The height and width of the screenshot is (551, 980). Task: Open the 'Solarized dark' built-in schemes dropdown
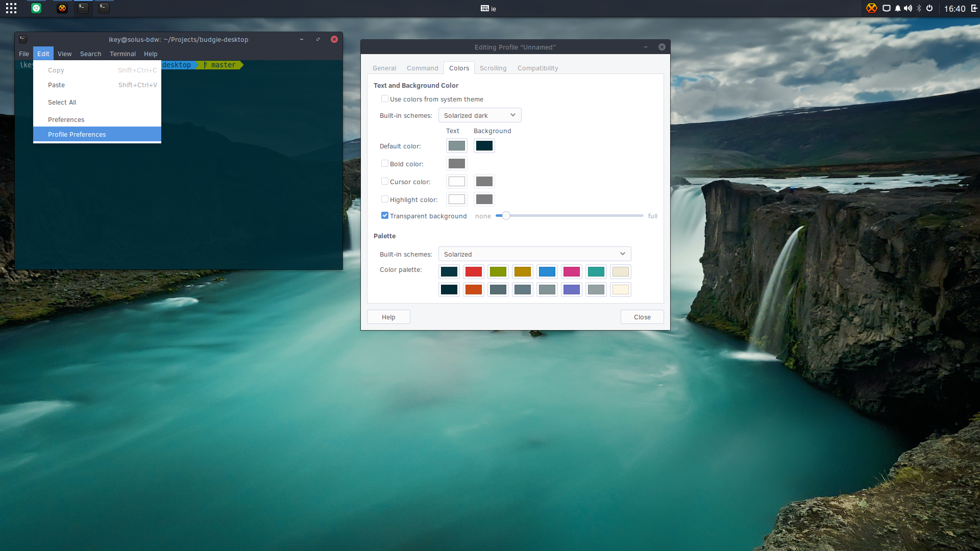click(480, 115)
